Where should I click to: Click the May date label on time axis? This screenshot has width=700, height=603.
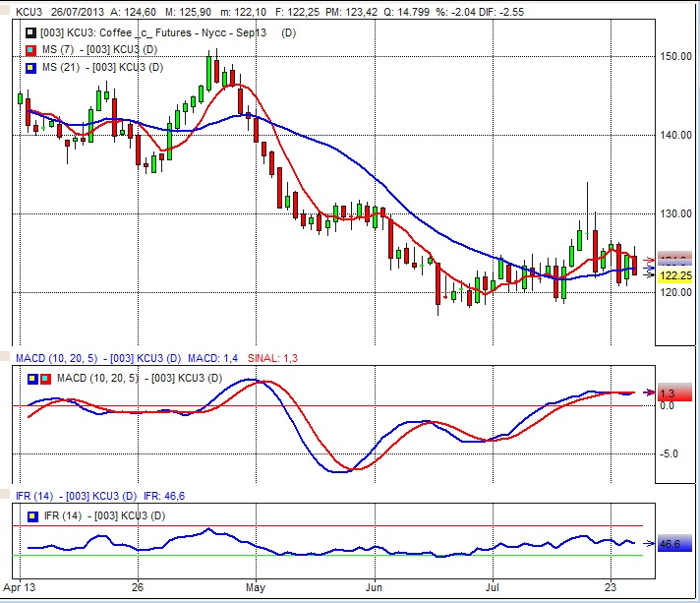[x=256, y=588]
